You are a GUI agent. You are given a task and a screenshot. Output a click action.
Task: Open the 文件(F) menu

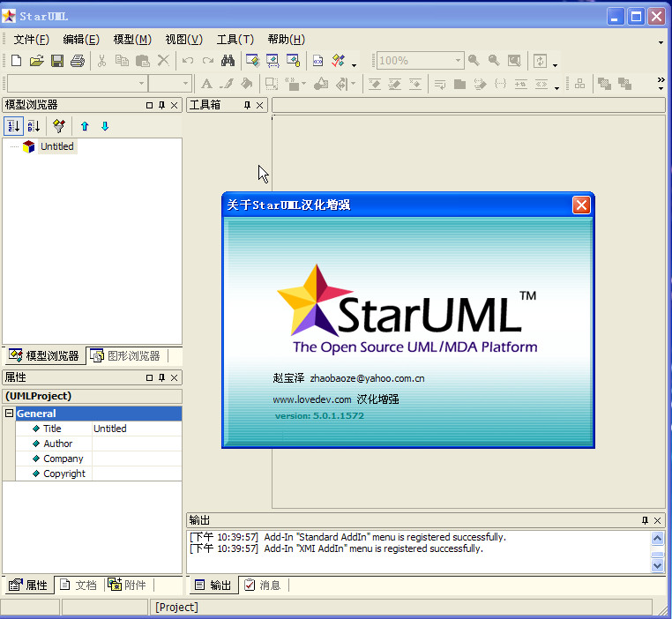pyautogui.click(x=31, y=39)
